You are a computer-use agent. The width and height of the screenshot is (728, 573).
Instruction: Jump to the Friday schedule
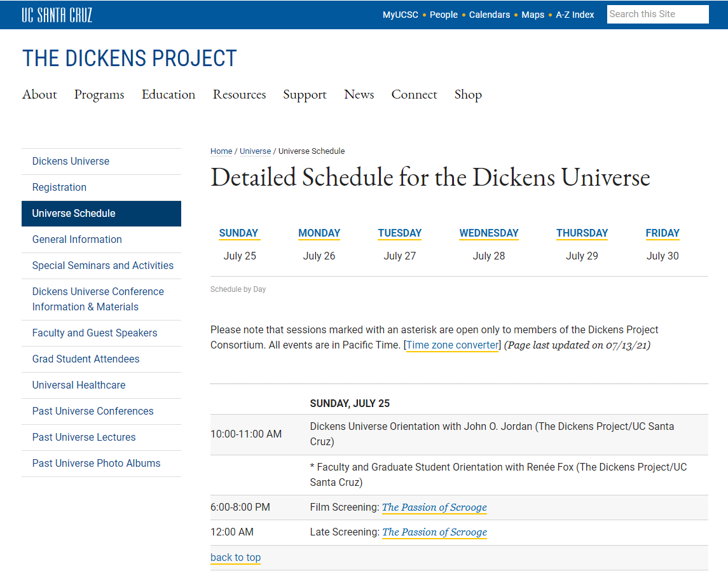tap(663, 233)
